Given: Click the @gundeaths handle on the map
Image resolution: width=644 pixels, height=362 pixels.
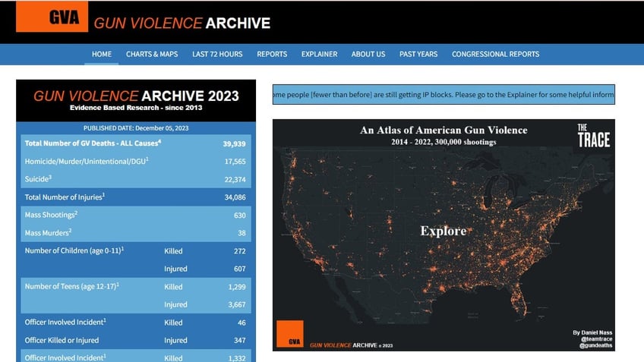Looking at the screenshot, I should (x=595, y=345).
